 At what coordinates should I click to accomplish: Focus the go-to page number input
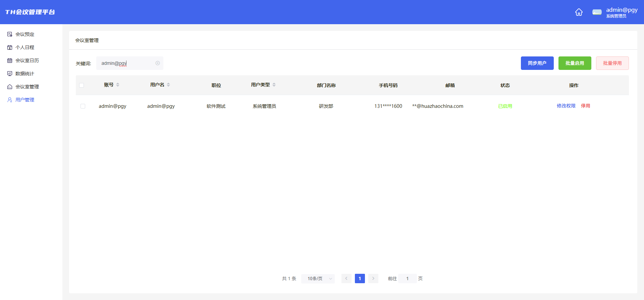(x=408, y=278)
